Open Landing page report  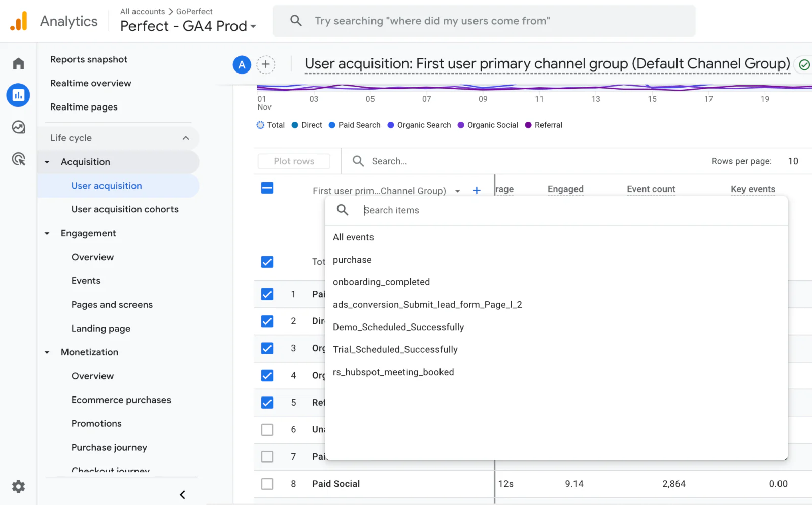tap(101, 329)
